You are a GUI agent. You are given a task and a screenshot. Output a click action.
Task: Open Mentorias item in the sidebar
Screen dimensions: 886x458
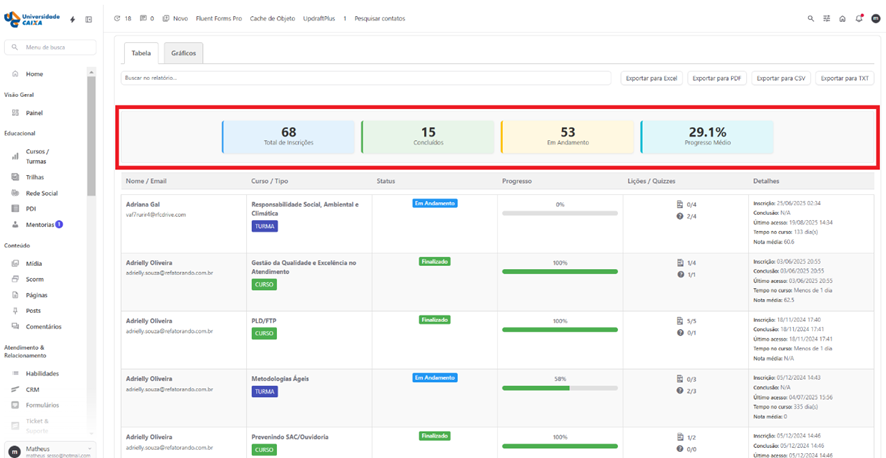click(x=41, y=225)
